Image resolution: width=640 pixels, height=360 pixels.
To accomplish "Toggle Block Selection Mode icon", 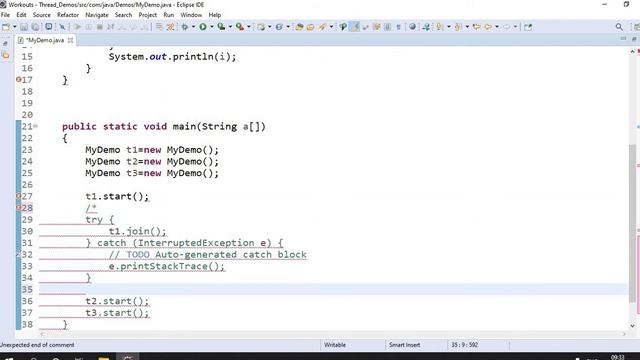I will point(388,27).
